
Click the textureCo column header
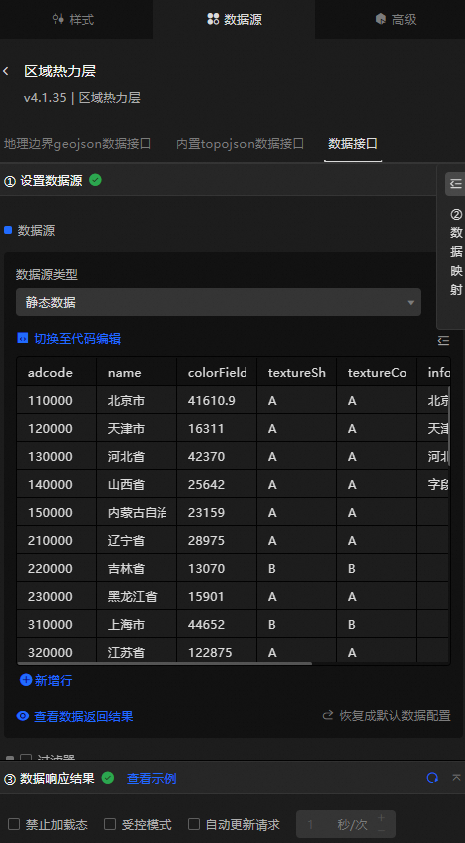377,373
